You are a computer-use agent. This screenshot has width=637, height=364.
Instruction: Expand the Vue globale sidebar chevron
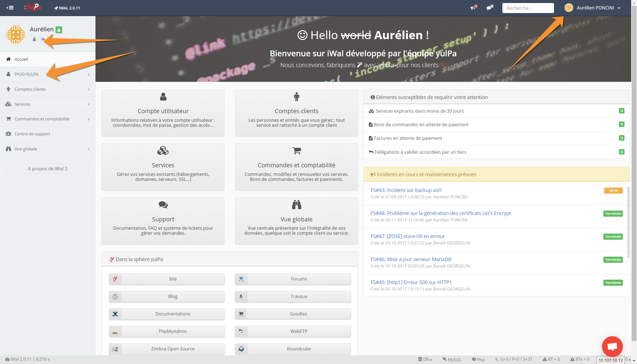[x=89, y=149]
